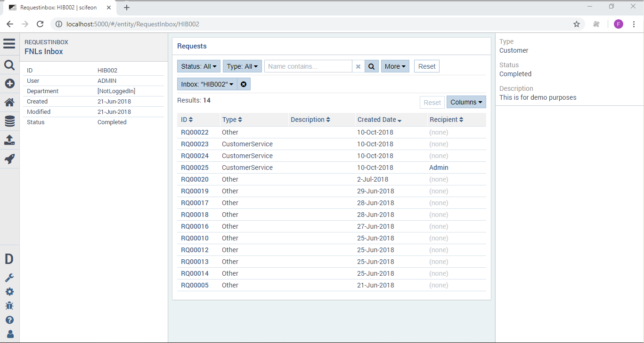Open the browser extensions puzzle icon

coord(596,24)
